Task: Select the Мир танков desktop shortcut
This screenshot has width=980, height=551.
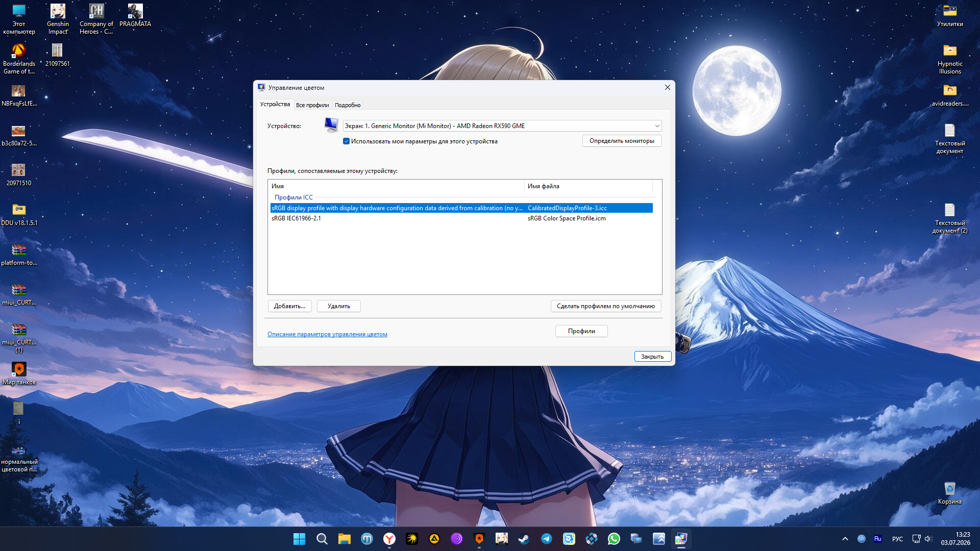Action: (x=19, y=374)
